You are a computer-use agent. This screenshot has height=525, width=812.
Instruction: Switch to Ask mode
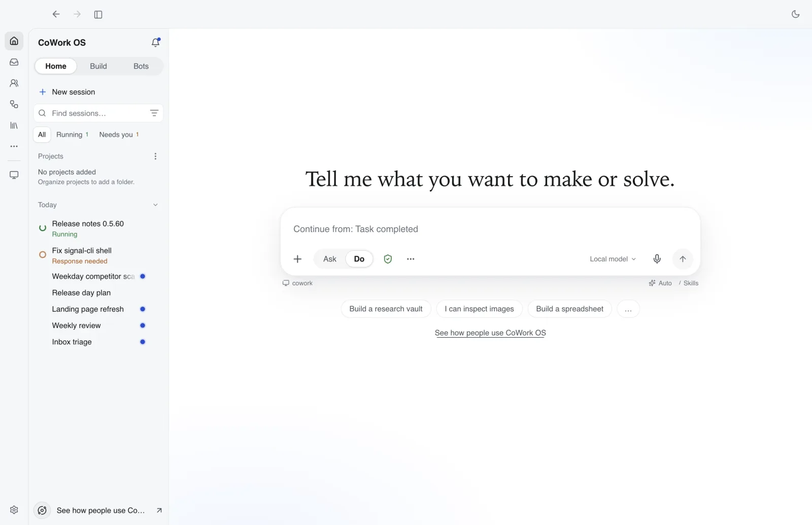click(x=330, y=259)
